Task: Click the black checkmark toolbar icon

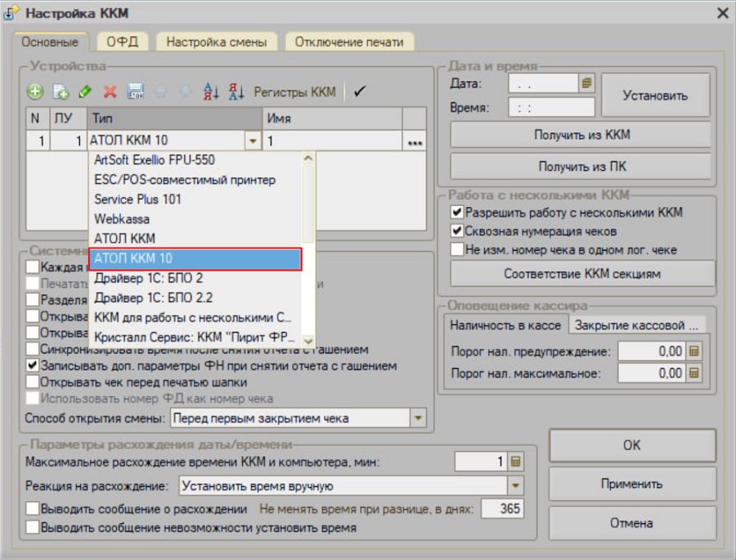Action: pos(360,92)
